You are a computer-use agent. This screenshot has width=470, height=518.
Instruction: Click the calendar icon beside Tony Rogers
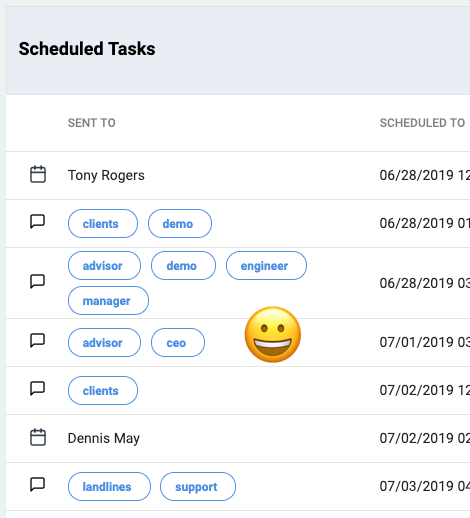click(38, 174)
